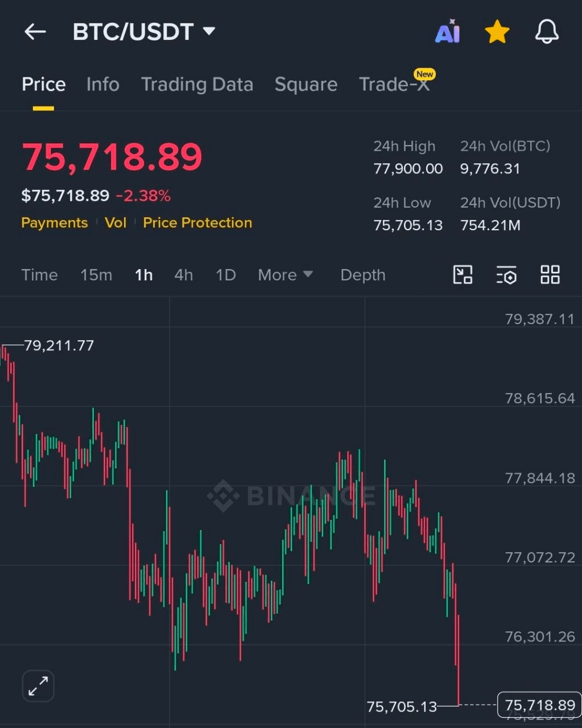Select the 1h chart interval
The width and height of the screenshot is (582, 728).
point(144,275)
